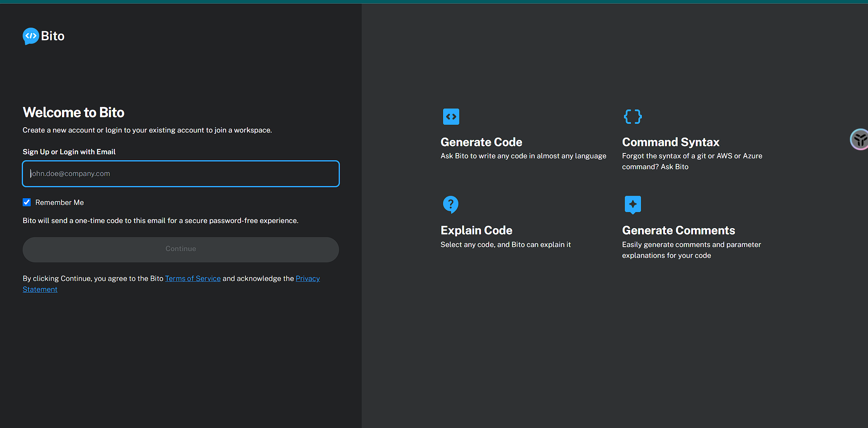Click the Generate Comments heading

click(679, 230)
